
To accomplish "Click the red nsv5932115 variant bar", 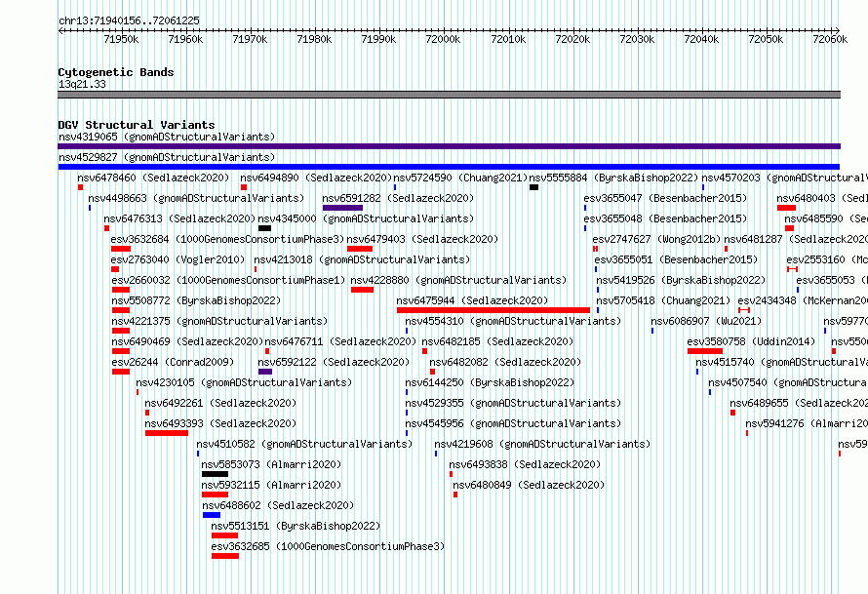I will [215, 495].
